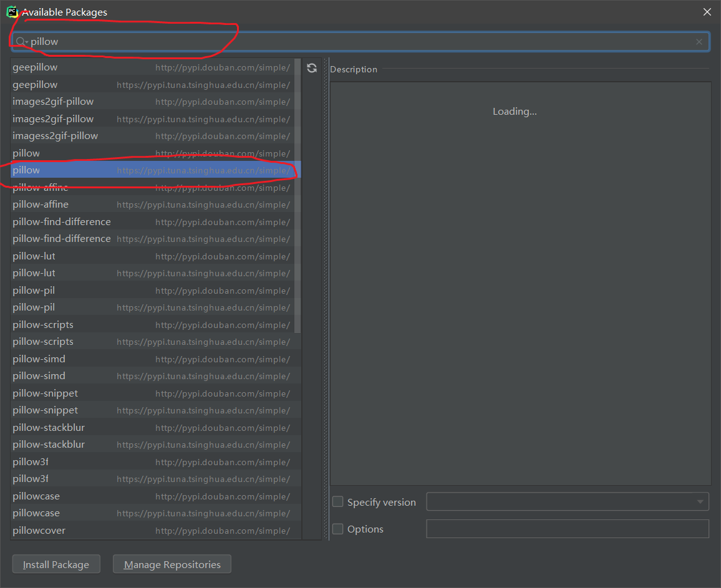Select pillowcase from the douban repository
Viewport: 721px width, 588px height.
point(155,496)
